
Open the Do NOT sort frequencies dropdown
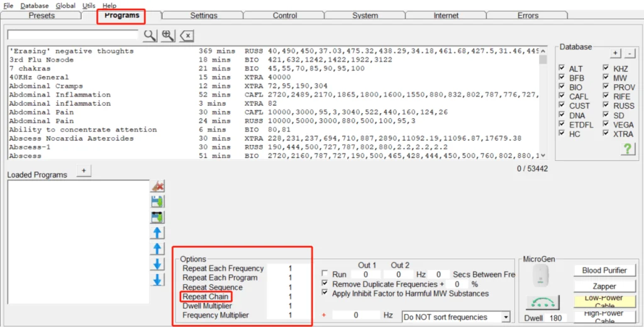tap(457, 317)
